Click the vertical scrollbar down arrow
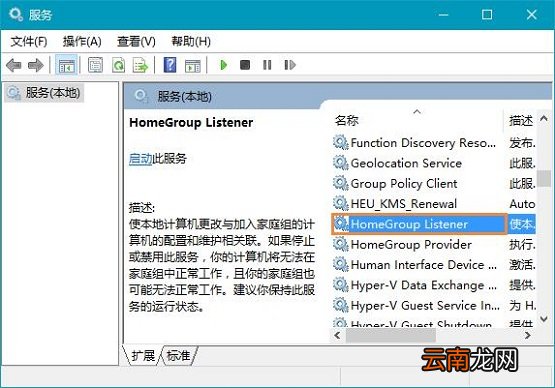The image size is (555, 388). [x=544, y=319]
